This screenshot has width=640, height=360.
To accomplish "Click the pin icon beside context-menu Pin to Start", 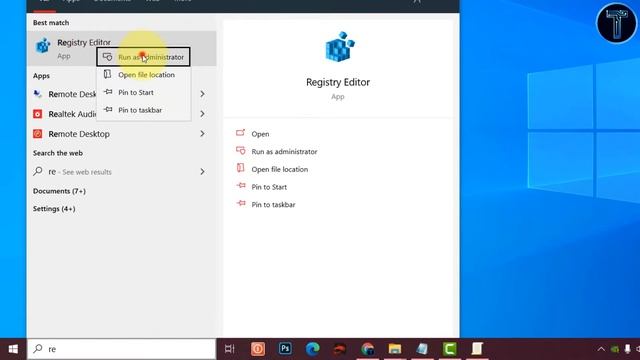I will click(108, 92).
